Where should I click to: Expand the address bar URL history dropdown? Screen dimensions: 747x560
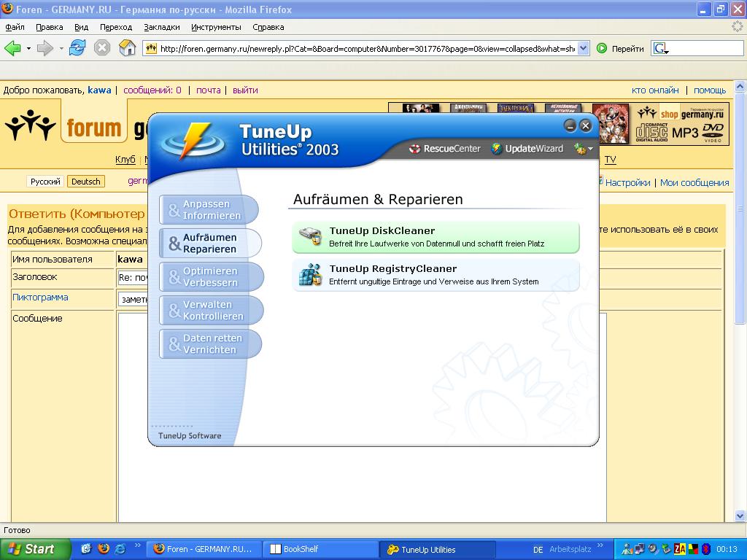point(584,49)
